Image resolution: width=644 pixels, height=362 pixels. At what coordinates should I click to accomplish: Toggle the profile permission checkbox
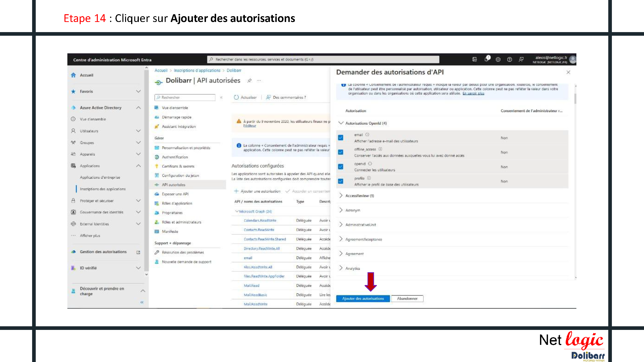point(340,181)
